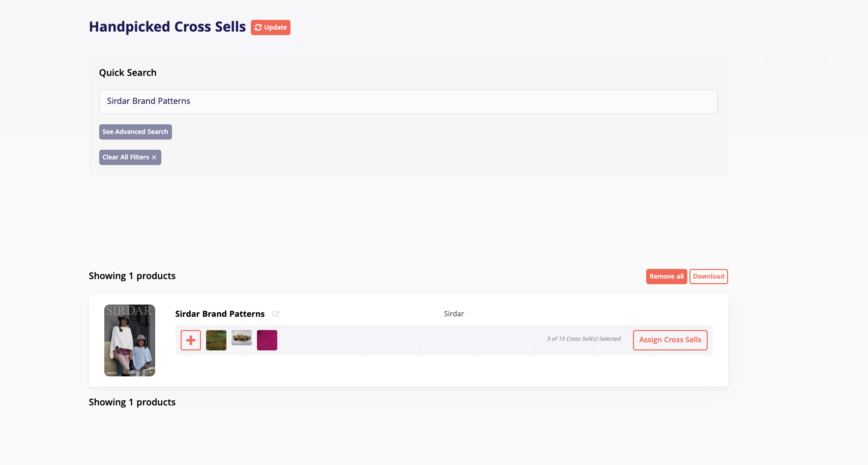Click the Sirdar Brand Patterns product title
Image resolution: width=868 pixels, height=465 pixels.
(x=220, y=314)
